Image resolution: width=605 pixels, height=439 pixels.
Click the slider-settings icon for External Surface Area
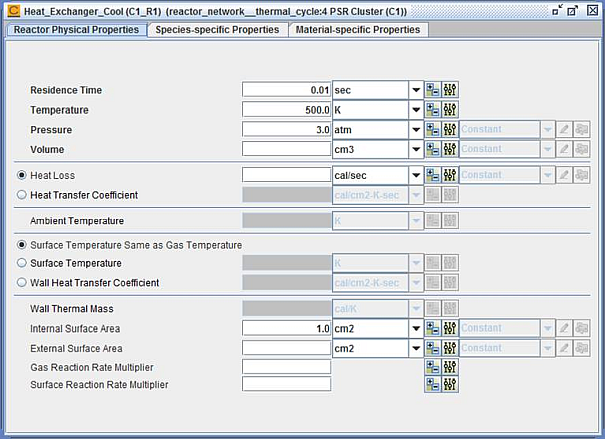(x=450, y=348)
